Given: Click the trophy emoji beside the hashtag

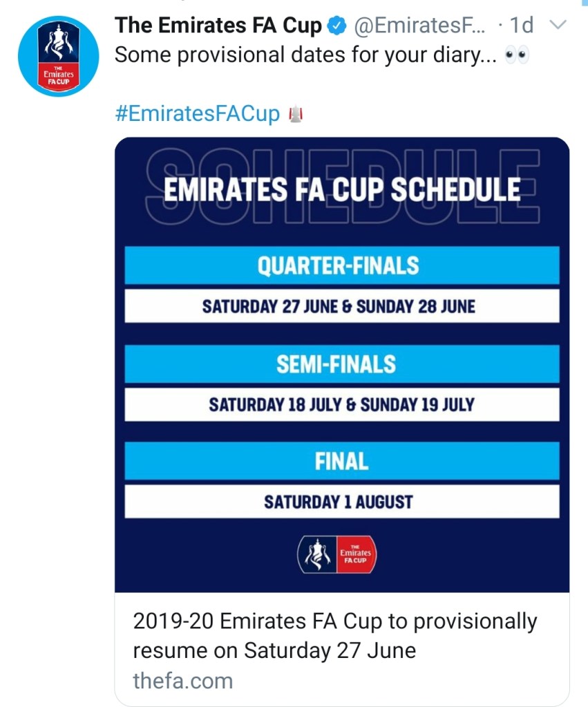Looking at the screenshot, I should coord(295,114).
